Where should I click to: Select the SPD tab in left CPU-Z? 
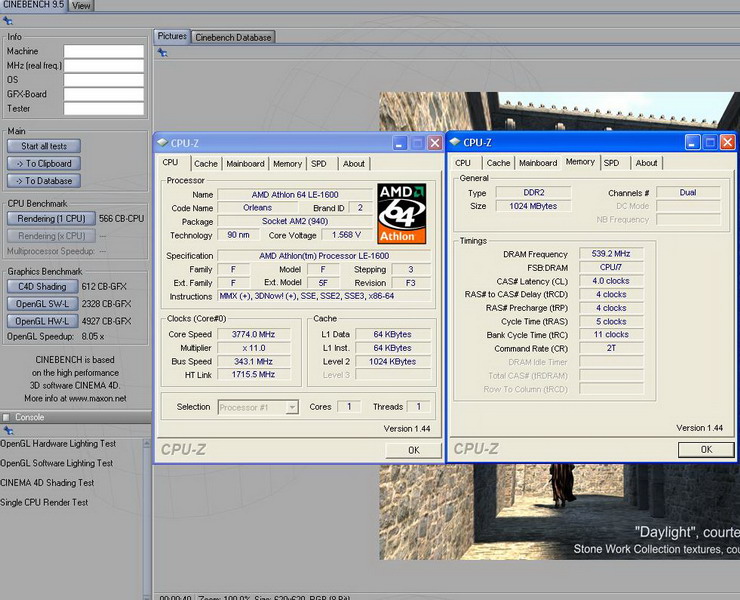(319, 164)
